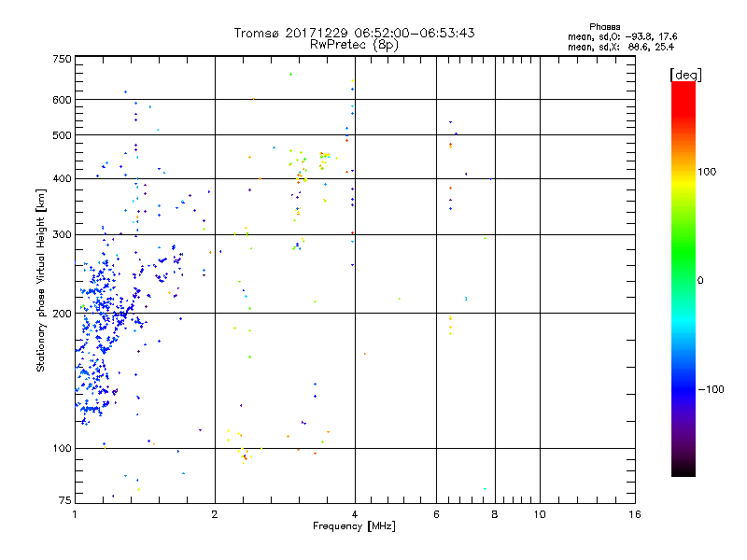Pick the black bottom of the phase colorbar
This screenshot has width=747, height=560.
(x=684, y=471)
